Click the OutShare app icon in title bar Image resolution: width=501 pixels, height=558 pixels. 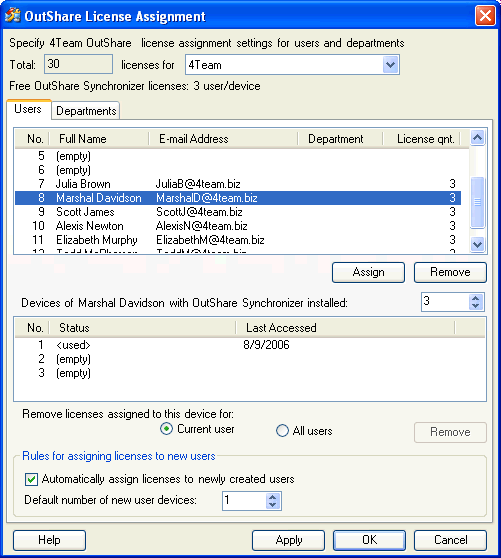[12, 16]
